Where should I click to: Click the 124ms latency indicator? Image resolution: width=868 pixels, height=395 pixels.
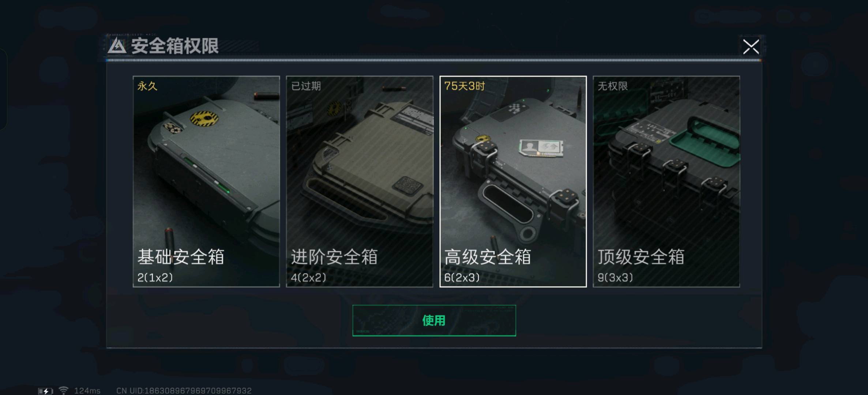[x=87, y=391]
